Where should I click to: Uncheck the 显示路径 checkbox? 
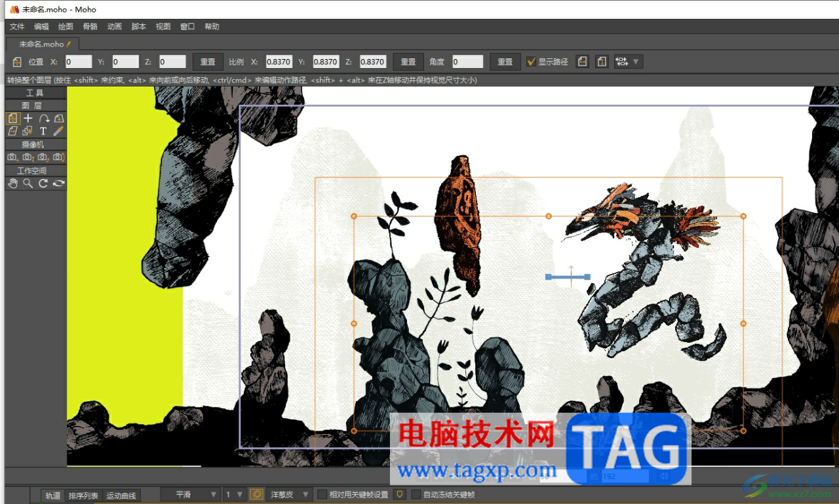coord(532,62)
